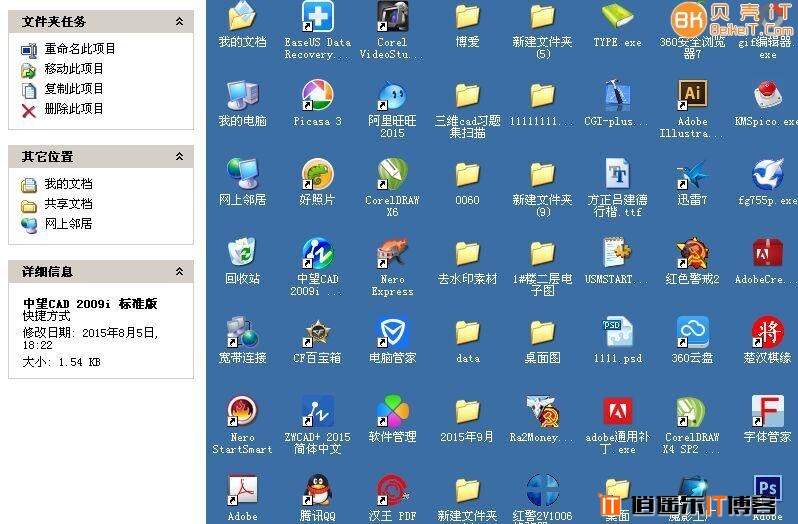Click the 新建文件夹 (9) folder
The image size is (798, 524).
point(543,174)
